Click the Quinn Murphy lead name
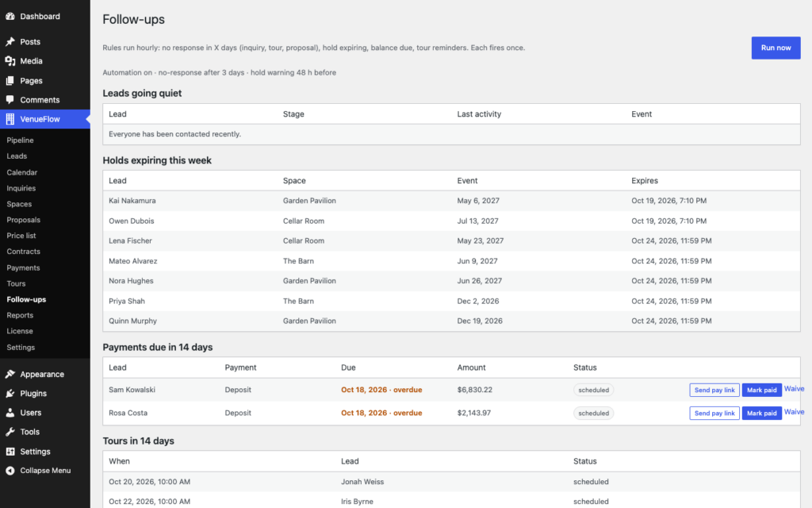 click(x=132, y=321)
